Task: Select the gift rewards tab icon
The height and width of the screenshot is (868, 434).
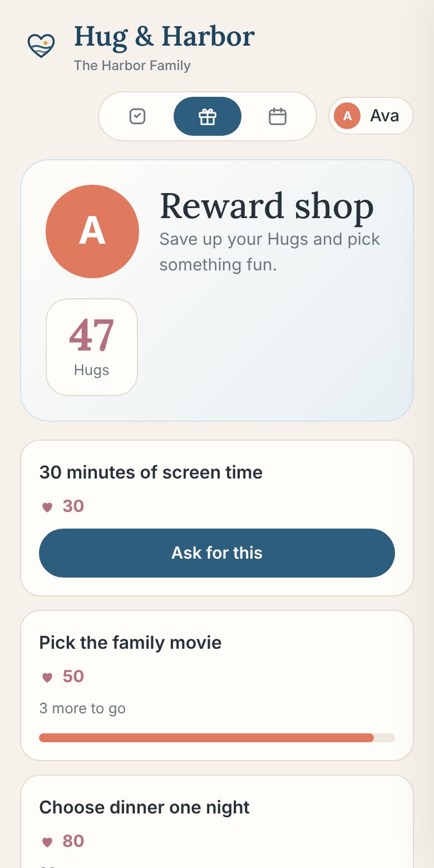Action: (x=208, y=116)
